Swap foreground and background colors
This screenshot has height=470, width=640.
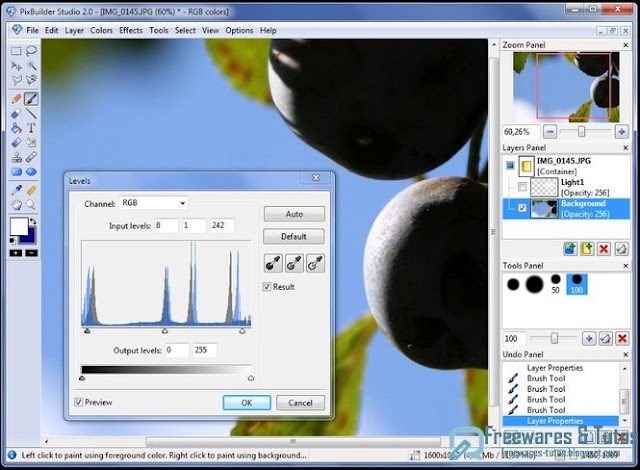pos(33,222)
